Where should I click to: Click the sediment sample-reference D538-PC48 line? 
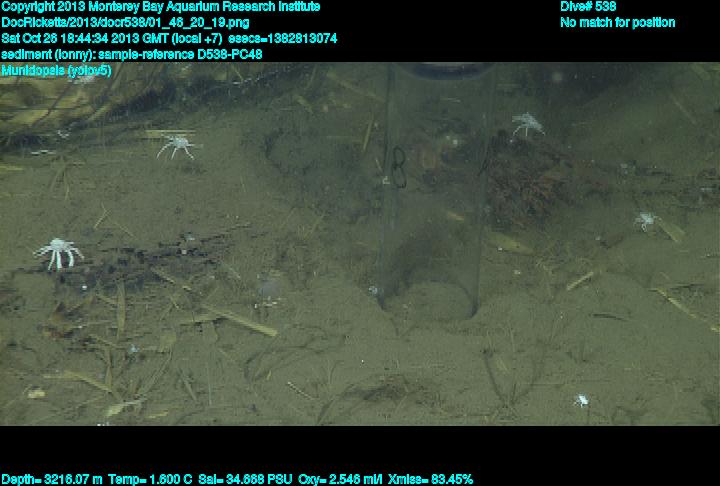coord(132,54)
